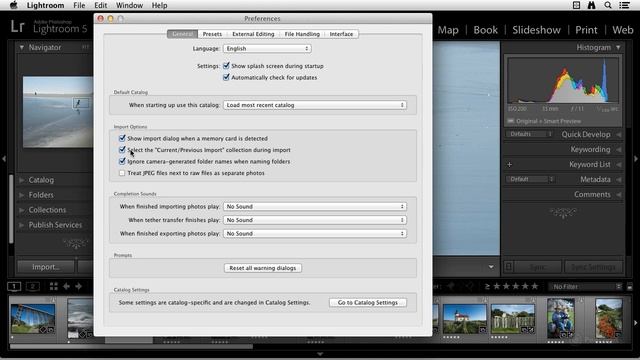
Task: Expand the Quick Develop panel
Action: tap(586, 134)
